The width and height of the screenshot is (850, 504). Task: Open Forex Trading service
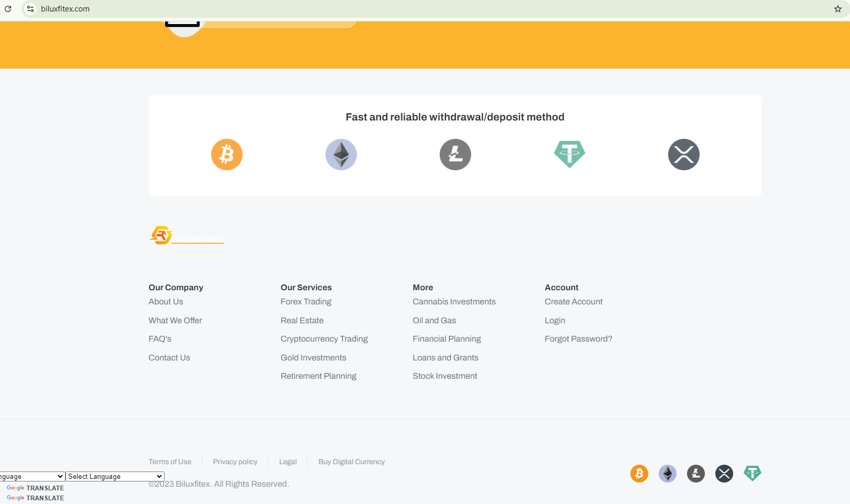pos(306,302)
